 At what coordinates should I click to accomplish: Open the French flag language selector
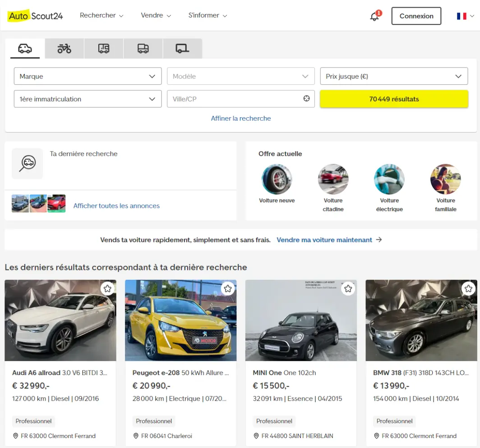coord(465,16)
